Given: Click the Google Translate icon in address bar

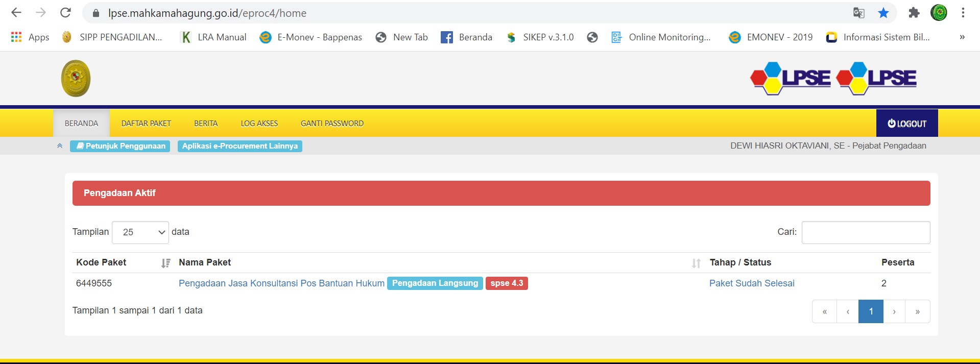Looking at the screenshot, I should click(858, 13).
